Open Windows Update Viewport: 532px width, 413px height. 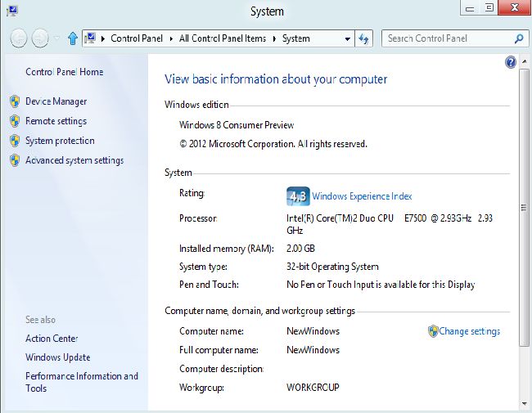click(x=58, y=357)
